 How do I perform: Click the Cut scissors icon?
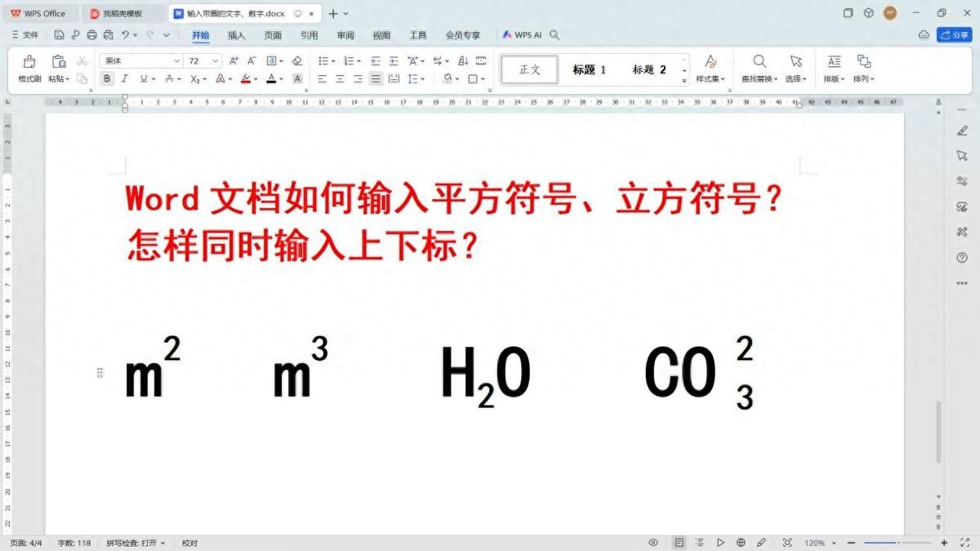[x=82, y=61]
